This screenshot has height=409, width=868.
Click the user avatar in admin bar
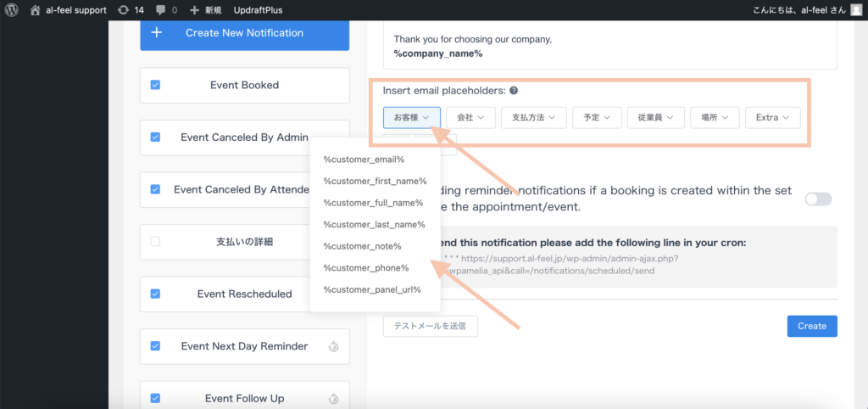(856, 10)
